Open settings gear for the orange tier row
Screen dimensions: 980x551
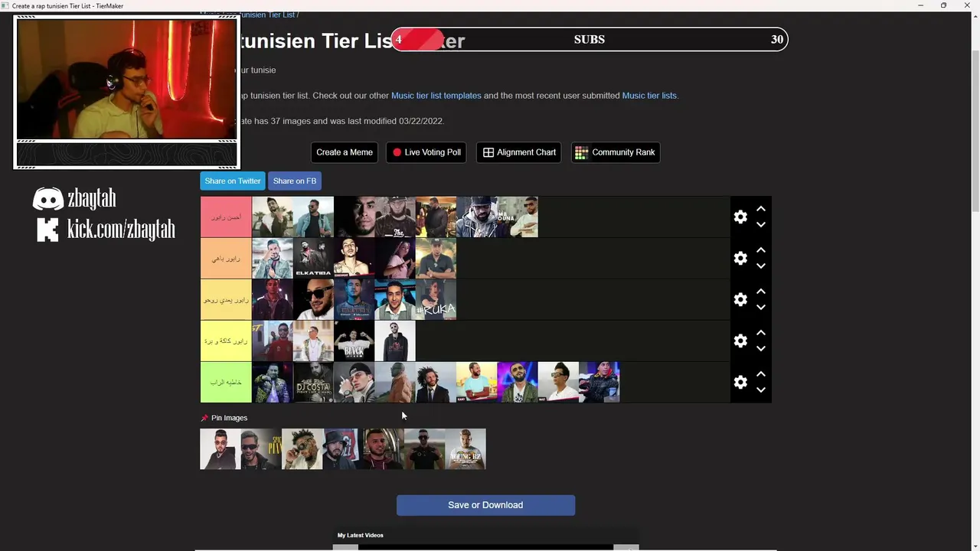(740, 259)
